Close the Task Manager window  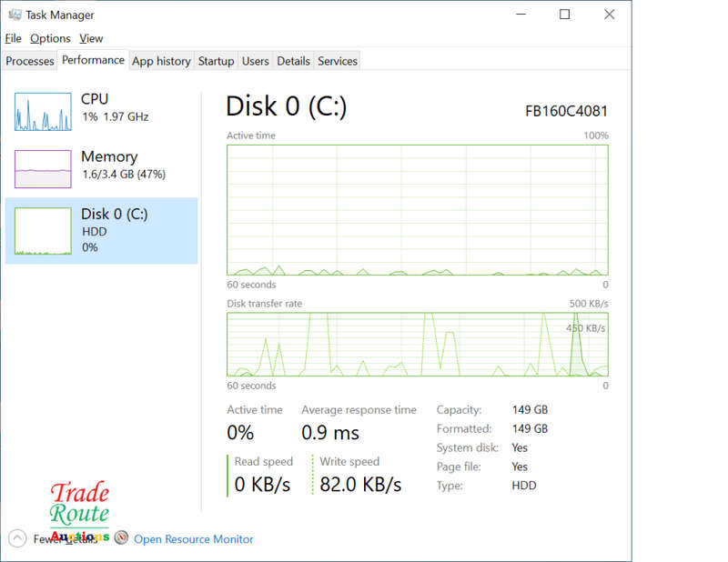[x=609, y=15]
